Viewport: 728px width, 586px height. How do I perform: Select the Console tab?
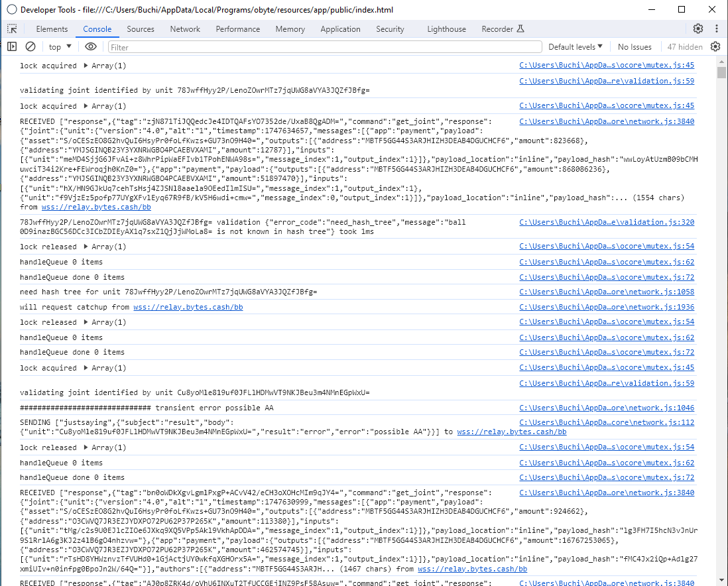click(x=97, y=29)
